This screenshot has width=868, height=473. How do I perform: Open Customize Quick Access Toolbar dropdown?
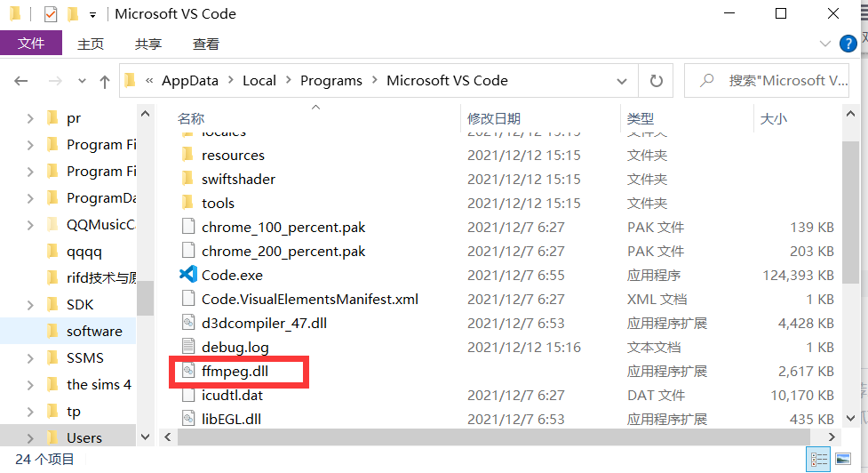pyautogui.click(x=93, y=15)
